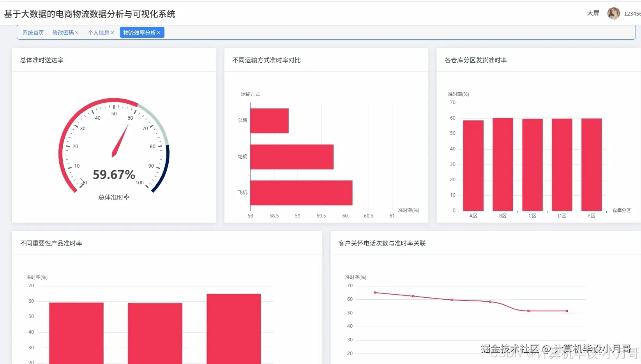Click the F区 warehouse bar
This screenshot has height=364, width=641.
(x=592, y=165)
